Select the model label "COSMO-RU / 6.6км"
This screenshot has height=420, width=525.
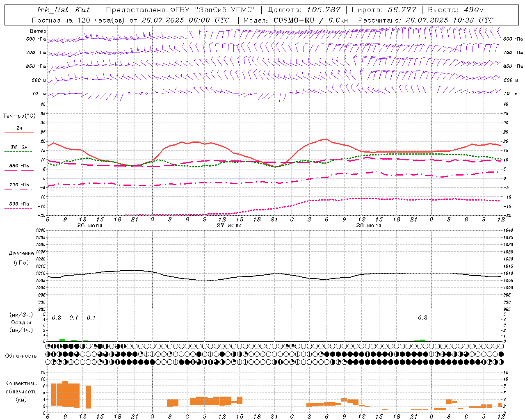tap(311, 20)
